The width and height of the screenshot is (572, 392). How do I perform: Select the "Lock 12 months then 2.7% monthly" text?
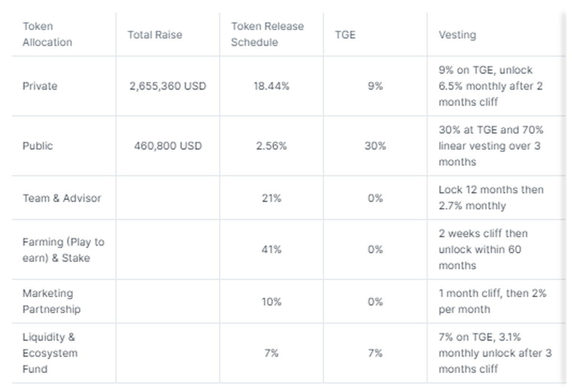coord(490,198)
